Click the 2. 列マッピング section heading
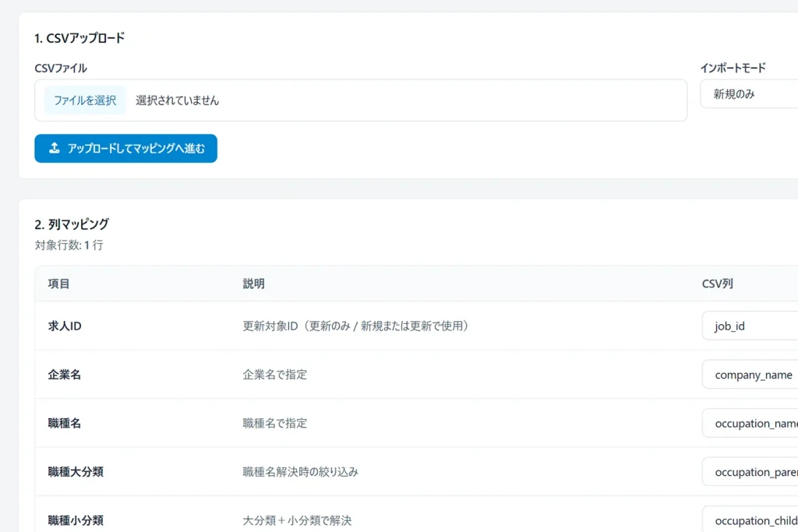Viewport: 798px width, 532px height. point(72,224)
